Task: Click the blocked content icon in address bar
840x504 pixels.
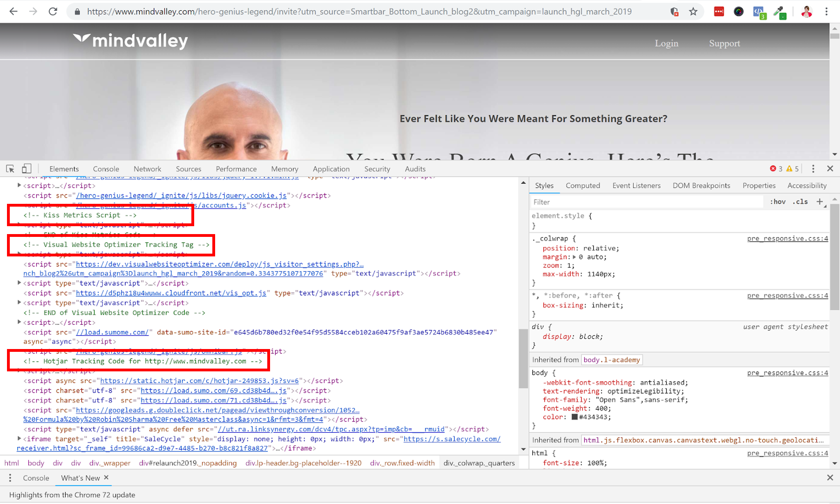Action: pyautogui.click(x=674, y=12)
